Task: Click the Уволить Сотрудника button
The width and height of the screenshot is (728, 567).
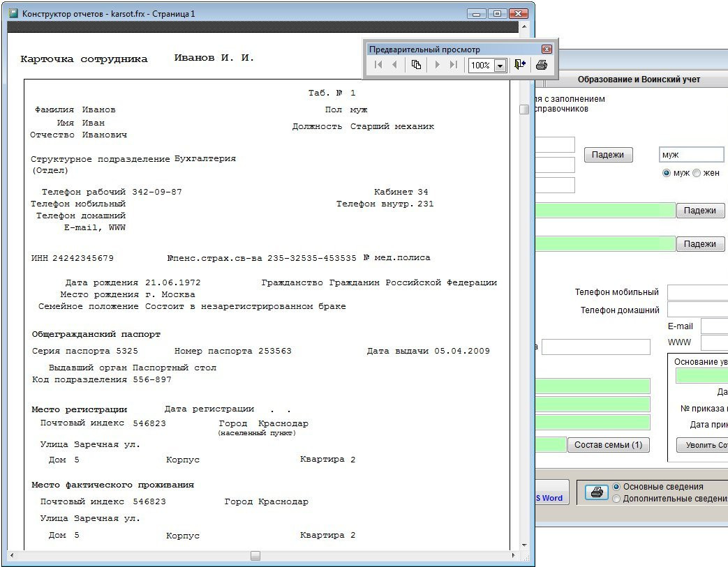Action: pyautogui.click(x=702, y=445)
